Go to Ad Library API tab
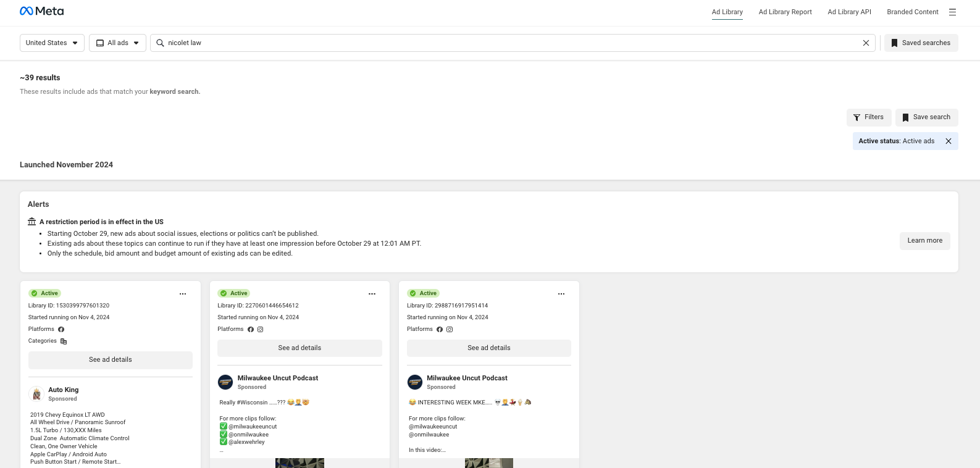 [x=849, y=12]
